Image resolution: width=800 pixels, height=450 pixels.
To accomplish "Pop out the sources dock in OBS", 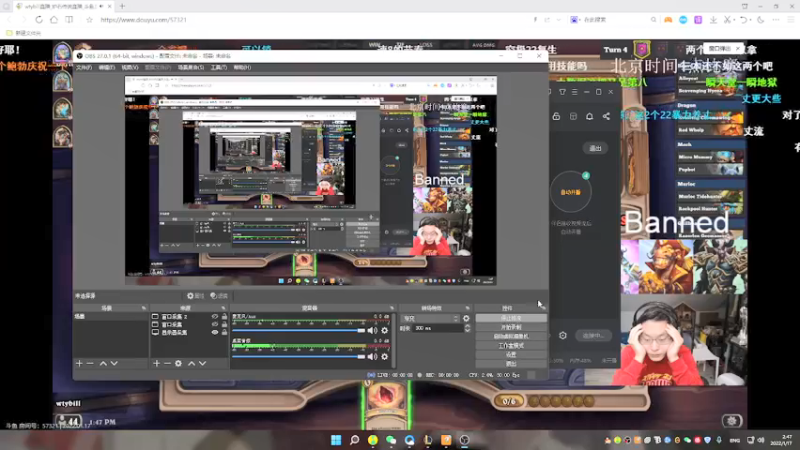I will (223, 308).
